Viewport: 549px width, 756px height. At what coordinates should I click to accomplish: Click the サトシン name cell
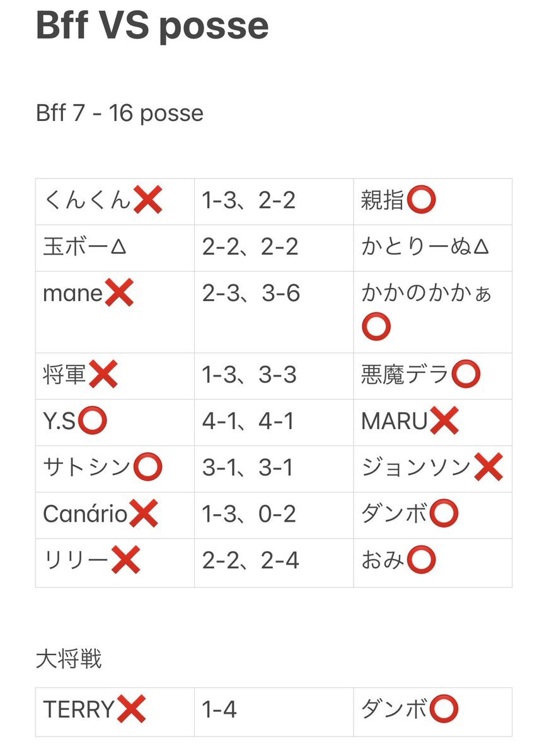[x=115, y=469]
